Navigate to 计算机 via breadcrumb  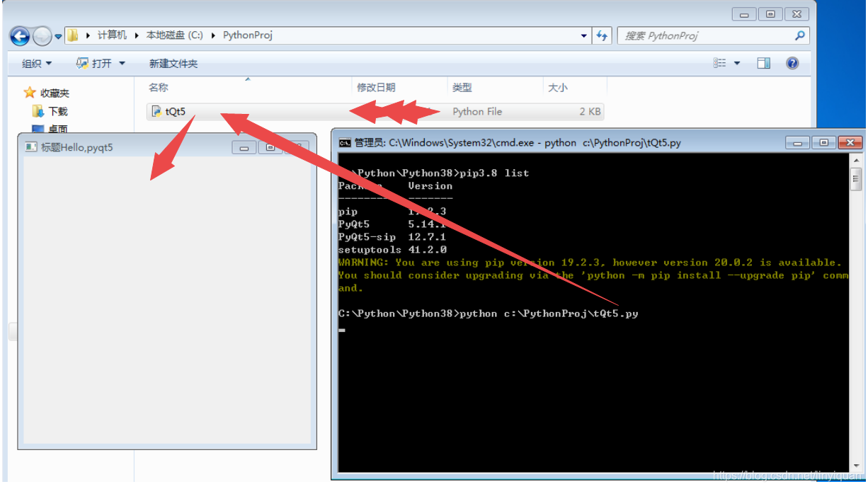point(112,35)
